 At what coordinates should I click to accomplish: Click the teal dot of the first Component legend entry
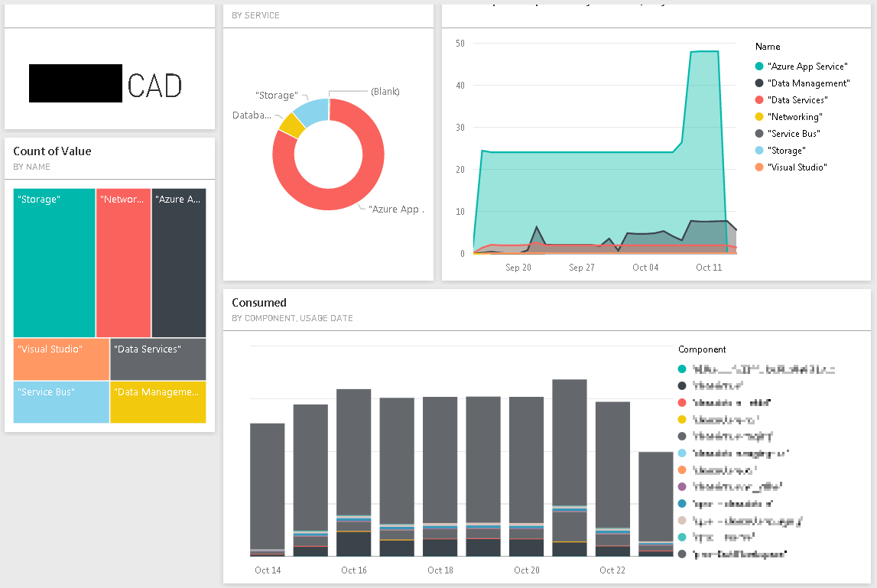[x=683, y=369]
